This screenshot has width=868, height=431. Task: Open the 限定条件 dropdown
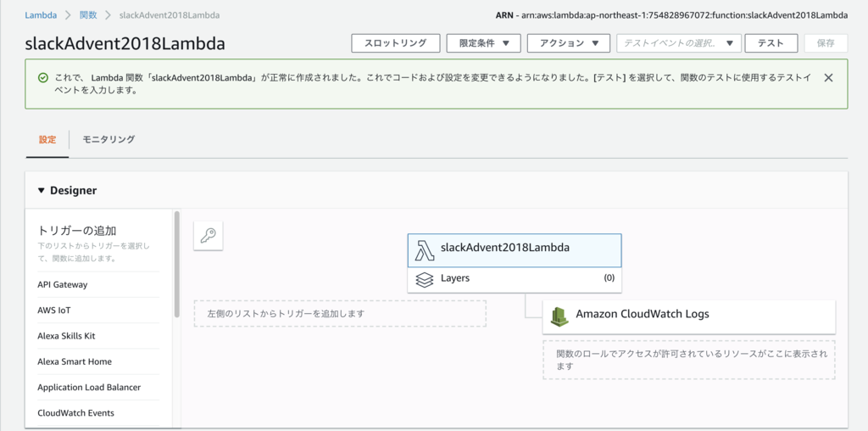pos(483,43)
